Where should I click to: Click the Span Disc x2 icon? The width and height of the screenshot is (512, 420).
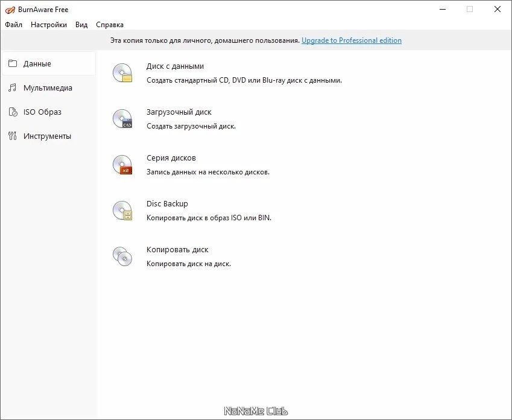click(x=122, y=164)
